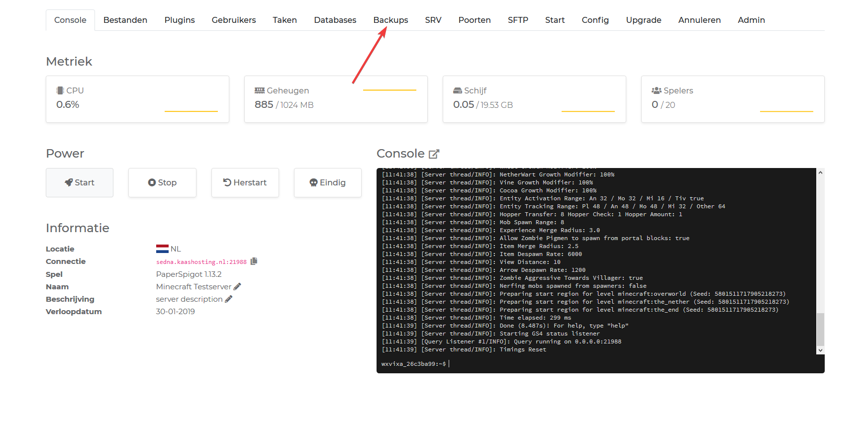The height and width of the screenshot is (424, 868).
Task: Edit the Minecraft Testserver name
Action: tap(237, 287)
